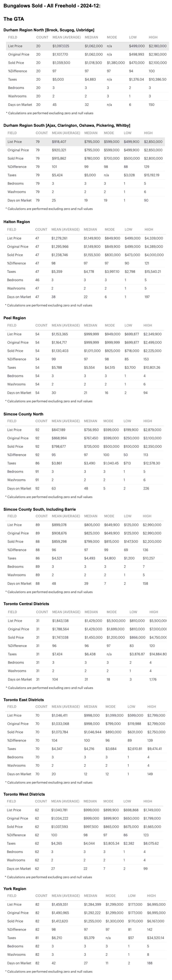172x980 pixels.
Task: Click the York Region section heading
Action: tap(15, 889)
